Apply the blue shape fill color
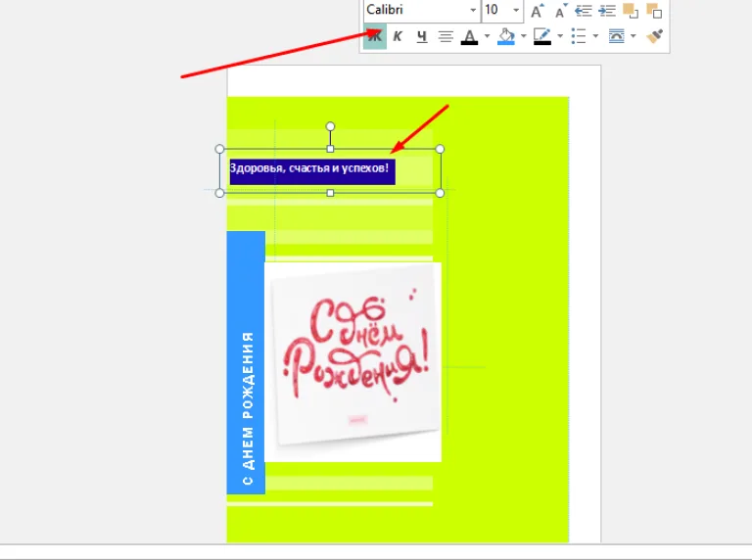The image size is (752, 560). [x=506, y=36]
